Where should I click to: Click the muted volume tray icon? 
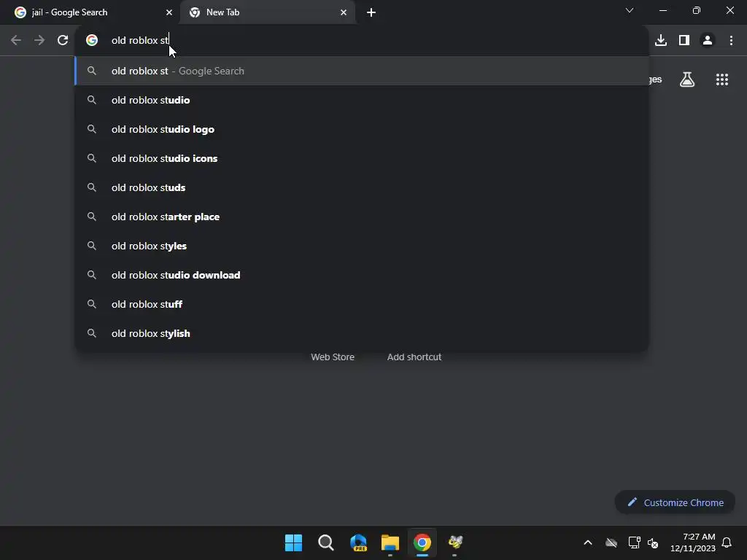coord(653,542)
